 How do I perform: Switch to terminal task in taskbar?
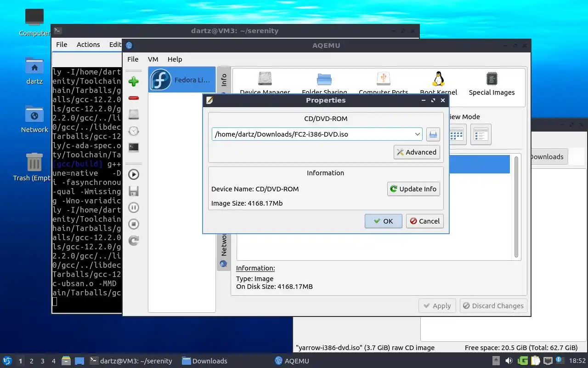coord(131,361)
